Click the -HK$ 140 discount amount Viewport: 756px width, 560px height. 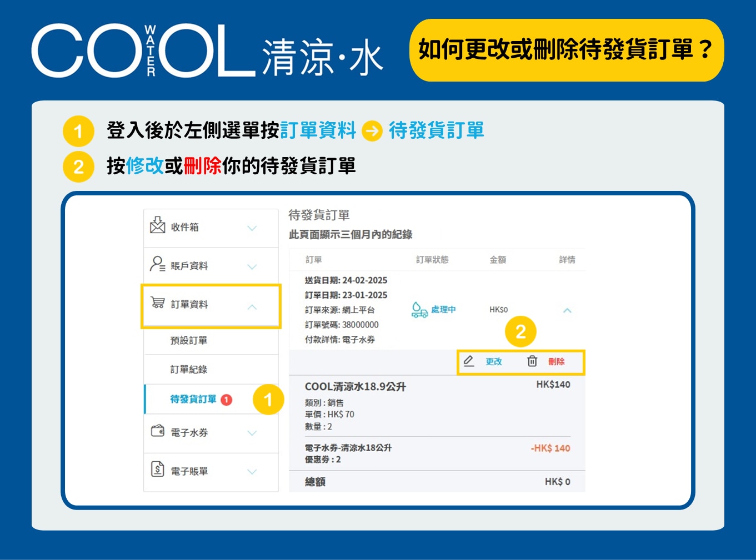coord(550,448)
